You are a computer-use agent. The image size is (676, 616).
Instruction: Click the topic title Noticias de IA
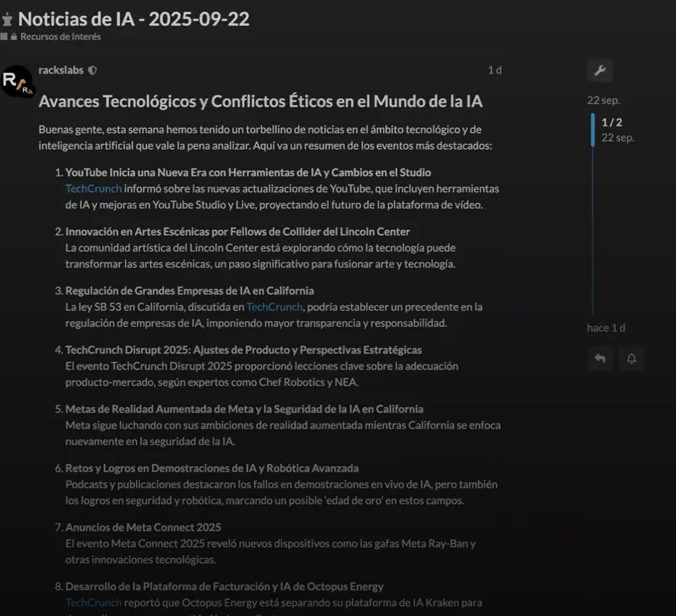pyautogui.click(x=134, y=19)
